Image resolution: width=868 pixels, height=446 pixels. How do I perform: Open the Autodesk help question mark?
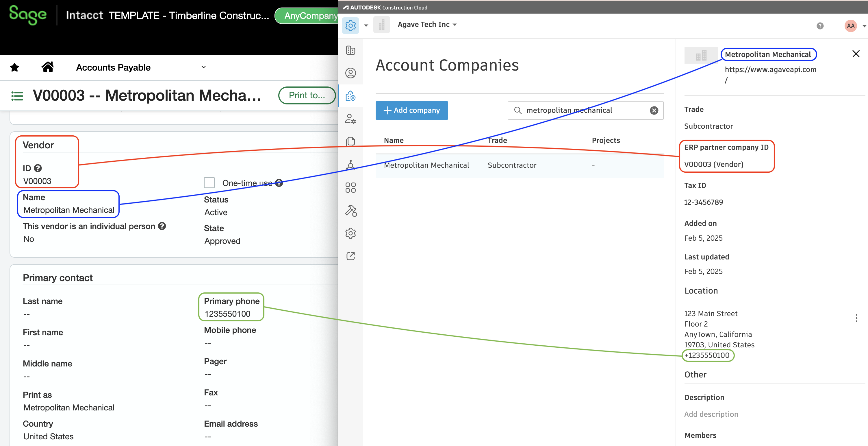click(x=820, y=26)
